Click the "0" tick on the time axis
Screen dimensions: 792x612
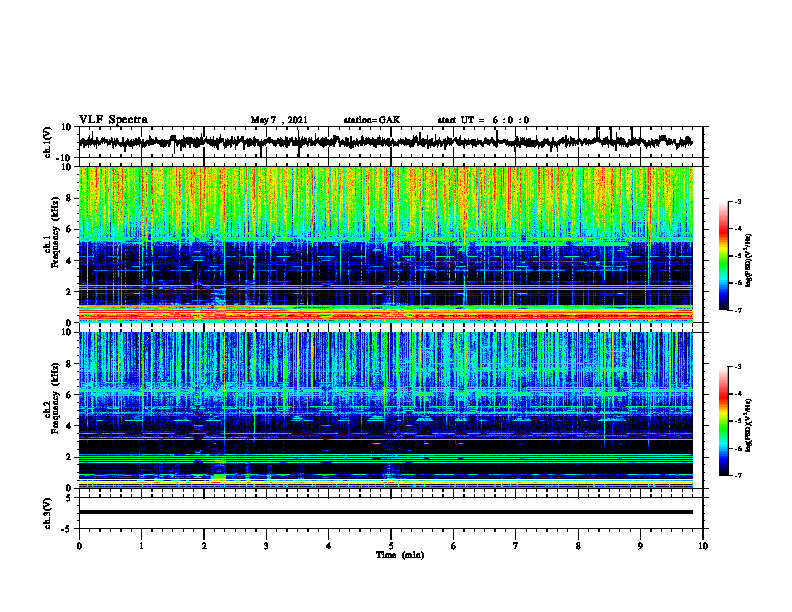pyautogui.click(x=79, y=546)
